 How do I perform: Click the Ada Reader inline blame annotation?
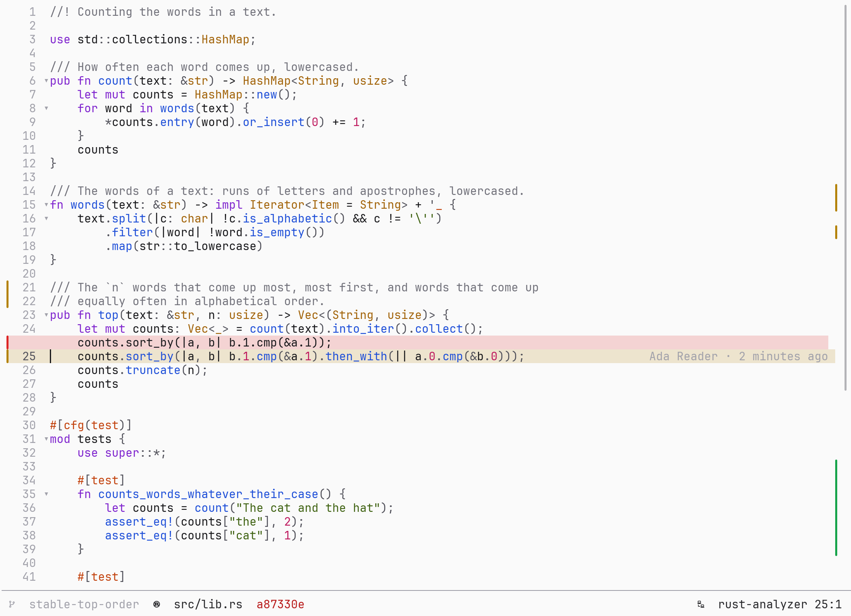(x=738, y=356)
